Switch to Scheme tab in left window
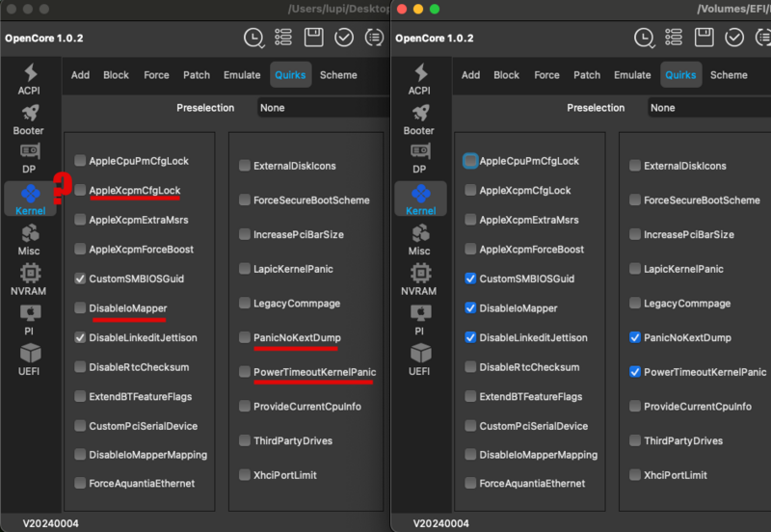 click(338, 75)
